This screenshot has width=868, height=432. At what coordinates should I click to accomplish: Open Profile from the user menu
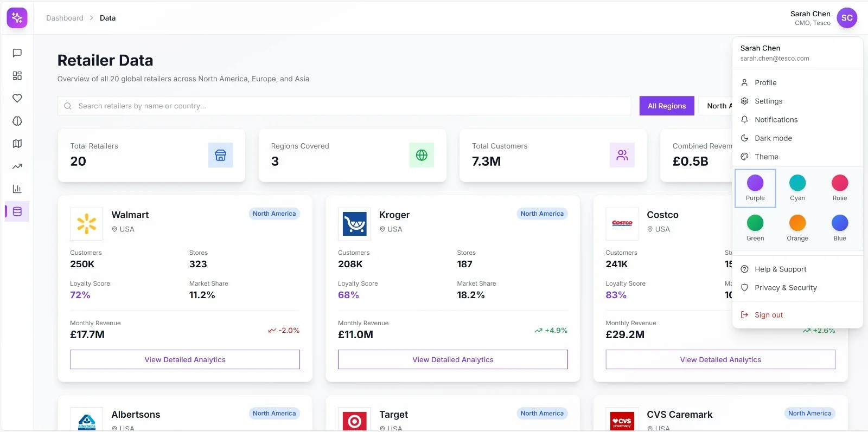point(797,82)
